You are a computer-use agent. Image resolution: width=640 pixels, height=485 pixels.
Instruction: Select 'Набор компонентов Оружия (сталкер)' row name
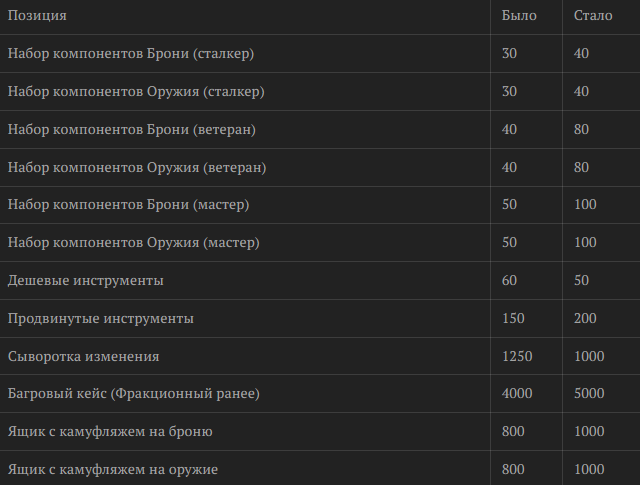click(x=136, y=91)
